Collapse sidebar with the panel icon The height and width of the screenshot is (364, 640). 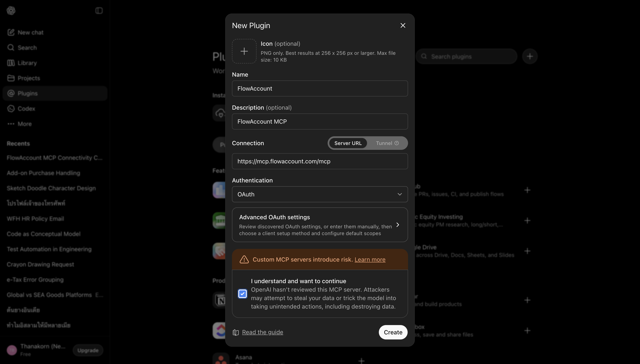coord(99,11)
